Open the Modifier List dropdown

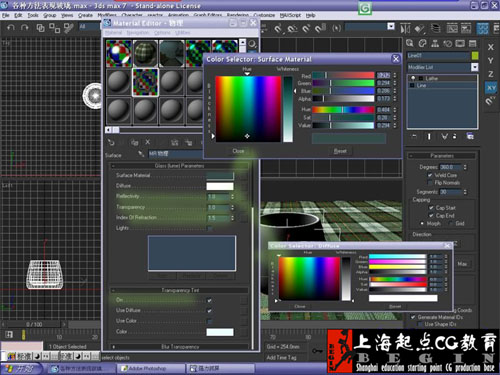[474, 67]
